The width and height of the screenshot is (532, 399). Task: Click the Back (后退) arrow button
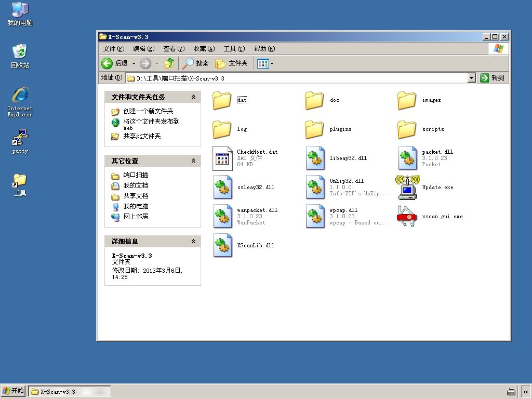(115, 63)
